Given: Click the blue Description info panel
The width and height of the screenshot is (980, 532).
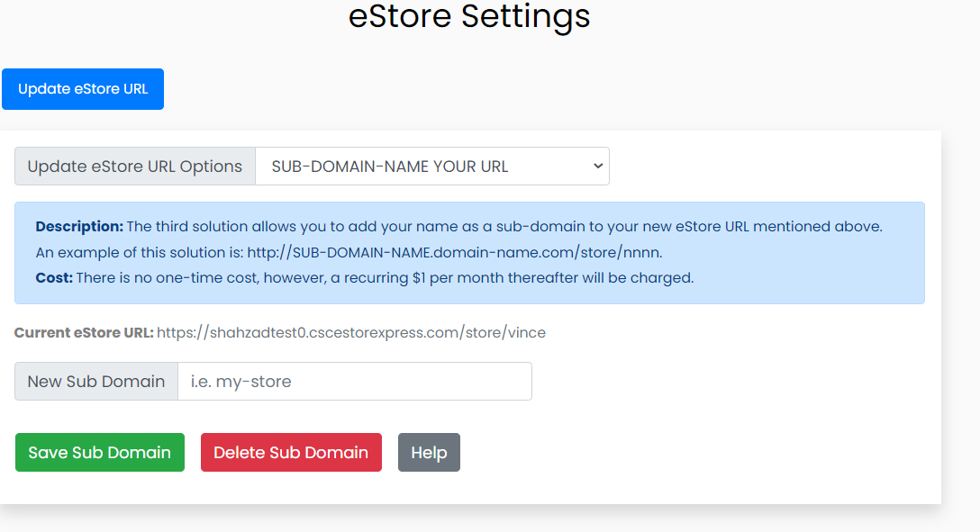Looking at the screenshot, I should click(468, 253).
